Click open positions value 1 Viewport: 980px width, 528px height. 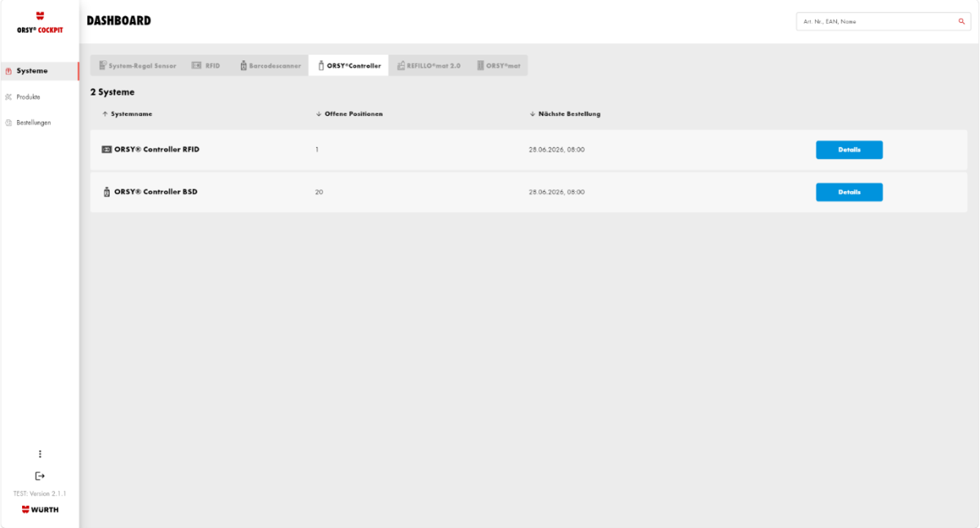point(317,150)
